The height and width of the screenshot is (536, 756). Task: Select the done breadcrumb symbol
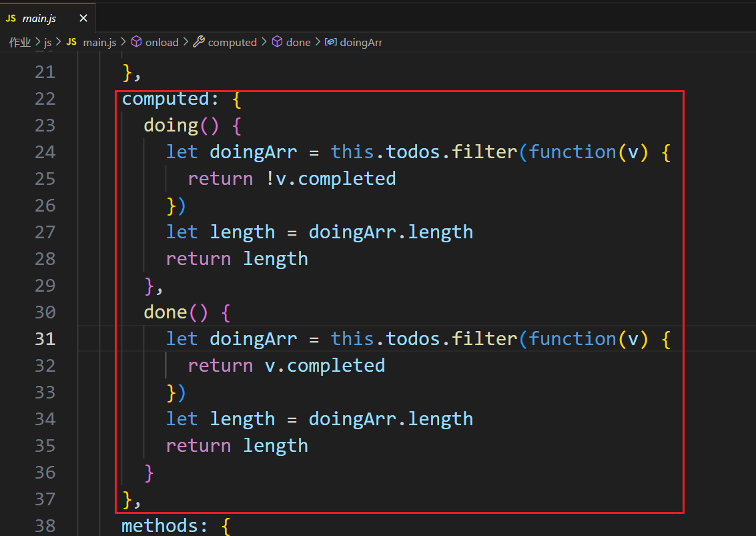(298, 43)
